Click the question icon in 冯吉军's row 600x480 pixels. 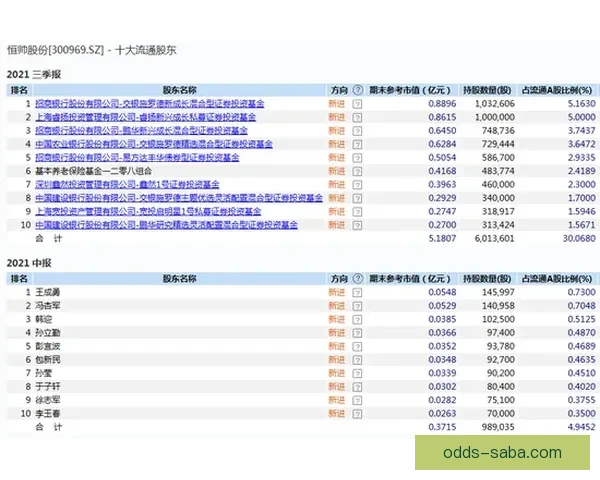point(357,306)
